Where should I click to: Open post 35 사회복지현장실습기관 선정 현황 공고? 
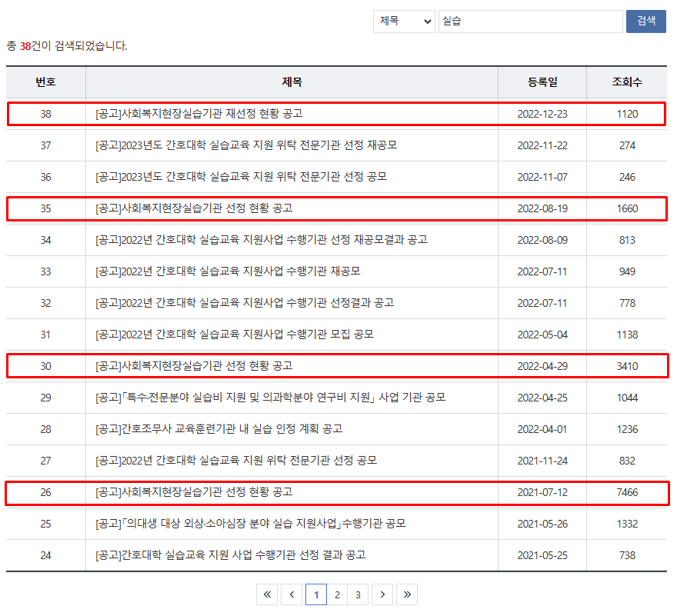coord(194,208)
